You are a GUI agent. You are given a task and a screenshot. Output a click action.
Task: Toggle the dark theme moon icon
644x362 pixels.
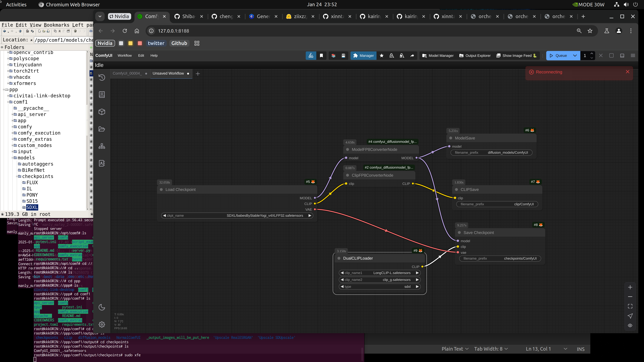click(x=102, y=307)
